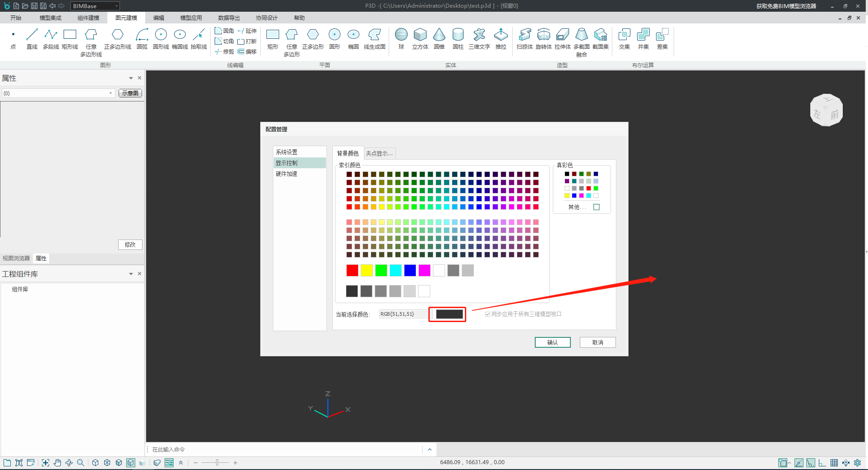Select the 直线 line drawing tool
The width and height of the screenshot is (868, 470).
(32, 39)
